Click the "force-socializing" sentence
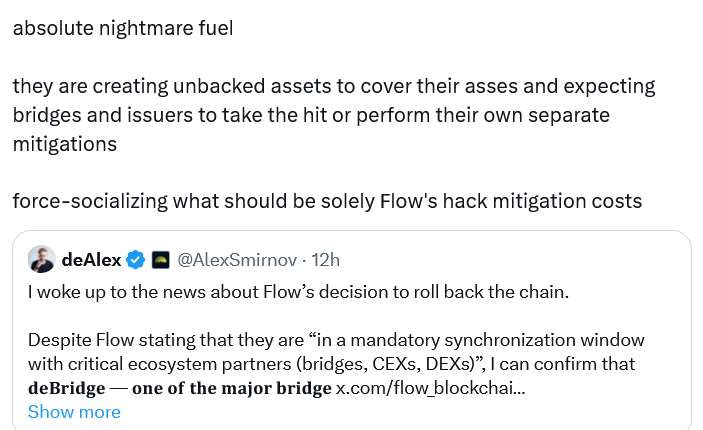Image resolution: width=703 pixels, height=430 pixels. (326, 201)
